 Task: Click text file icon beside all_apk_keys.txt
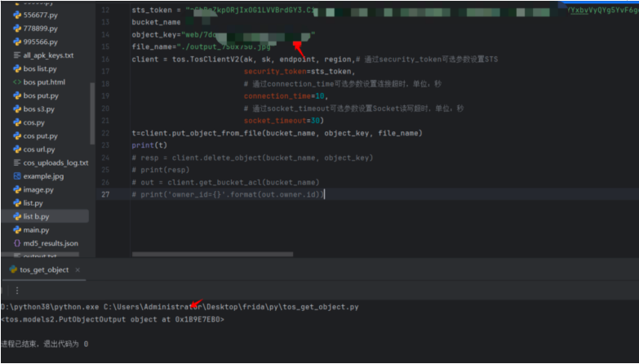17,55
